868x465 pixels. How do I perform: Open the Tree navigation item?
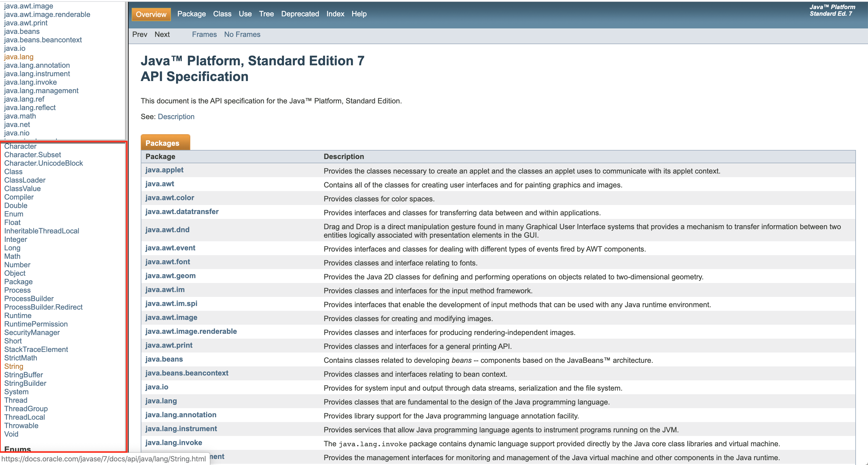[x=266, y=14]
